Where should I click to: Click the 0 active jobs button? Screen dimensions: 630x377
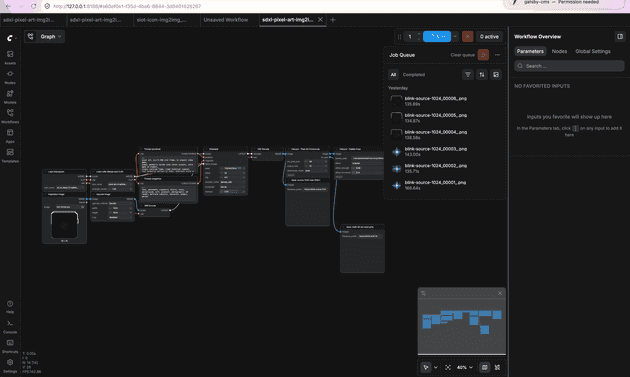[489, 37]
